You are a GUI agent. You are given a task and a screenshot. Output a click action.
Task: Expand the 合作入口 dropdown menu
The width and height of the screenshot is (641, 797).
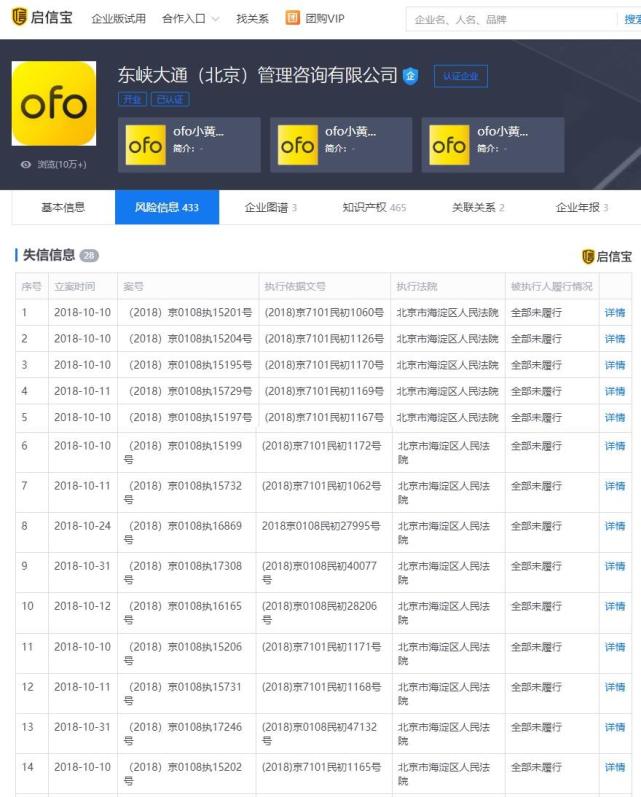(x=191, y=19)
